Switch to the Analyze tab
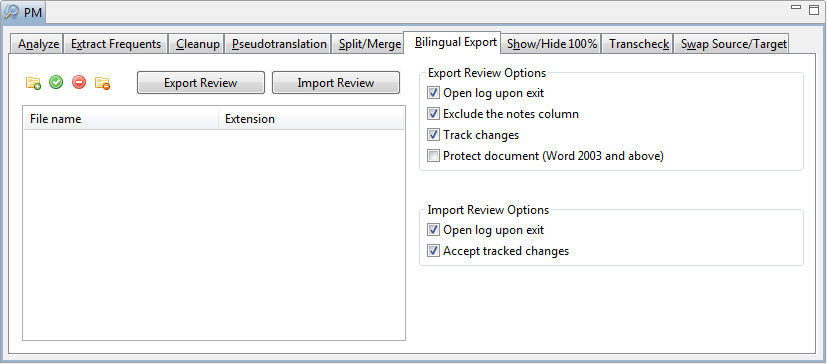 (38, 44)
